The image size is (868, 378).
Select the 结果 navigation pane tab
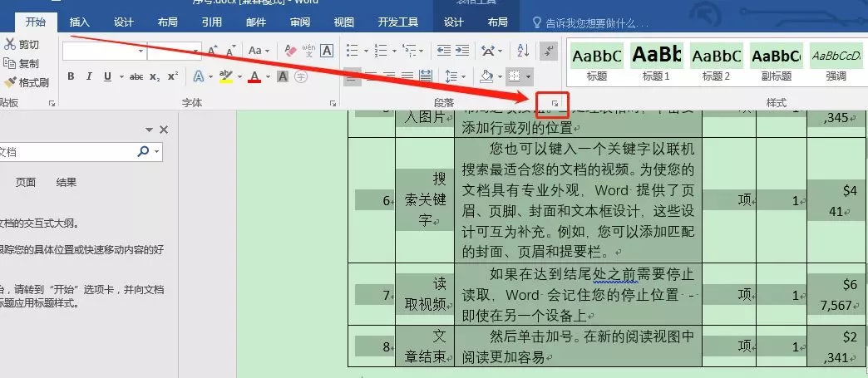point(66,182)
